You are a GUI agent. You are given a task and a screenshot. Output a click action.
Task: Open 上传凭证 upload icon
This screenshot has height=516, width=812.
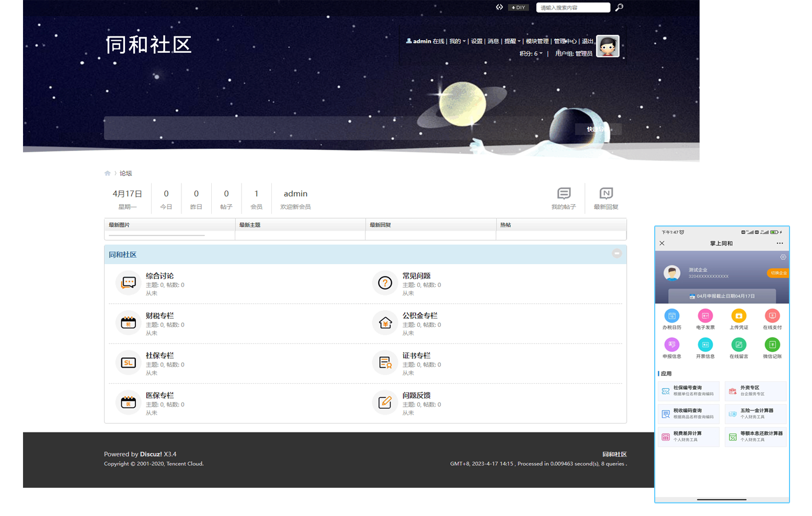pos(739,316)
